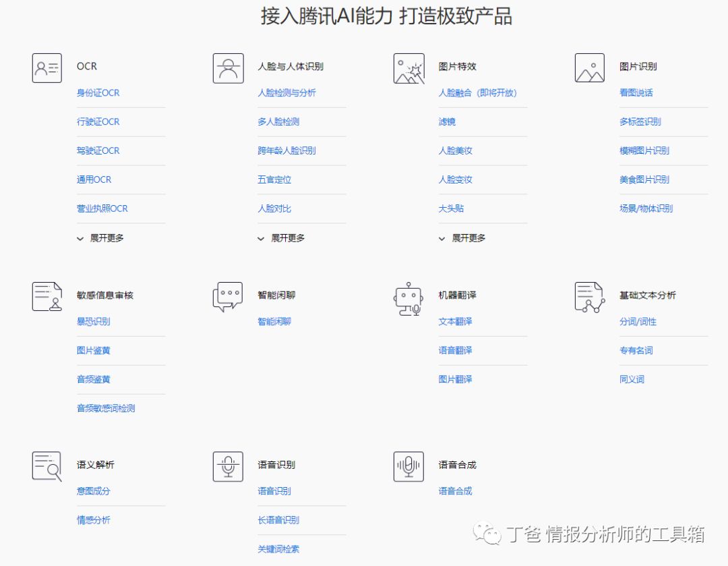Click the face and body recognition icon
Image resolution: width=728 pixels, height=566 pixels.
228,68
